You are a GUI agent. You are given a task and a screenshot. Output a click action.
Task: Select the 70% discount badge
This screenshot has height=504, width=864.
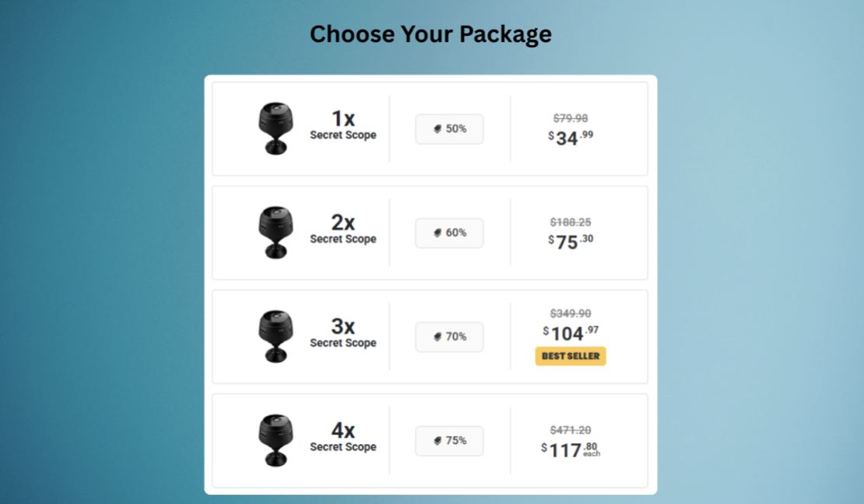[x=449, y=337]
